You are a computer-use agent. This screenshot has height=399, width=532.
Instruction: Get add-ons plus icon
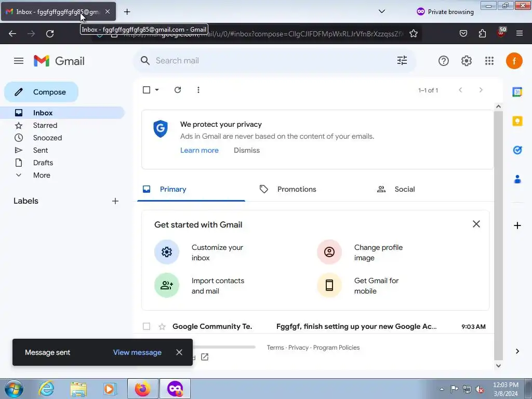point(517,225)
